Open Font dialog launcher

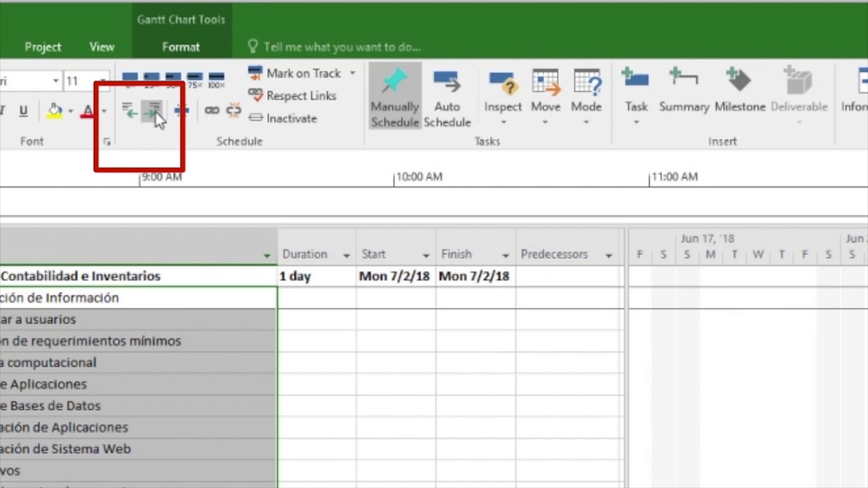[106, 142]
